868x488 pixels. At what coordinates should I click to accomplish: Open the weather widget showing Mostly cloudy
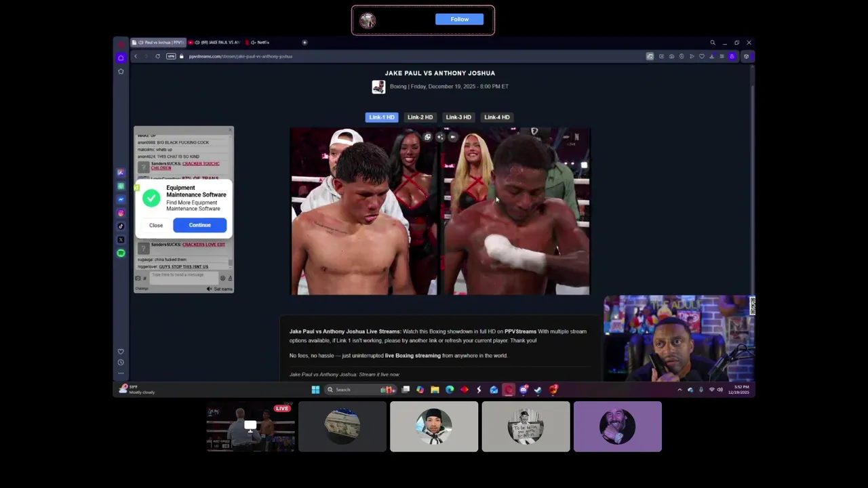pos(138,389)
